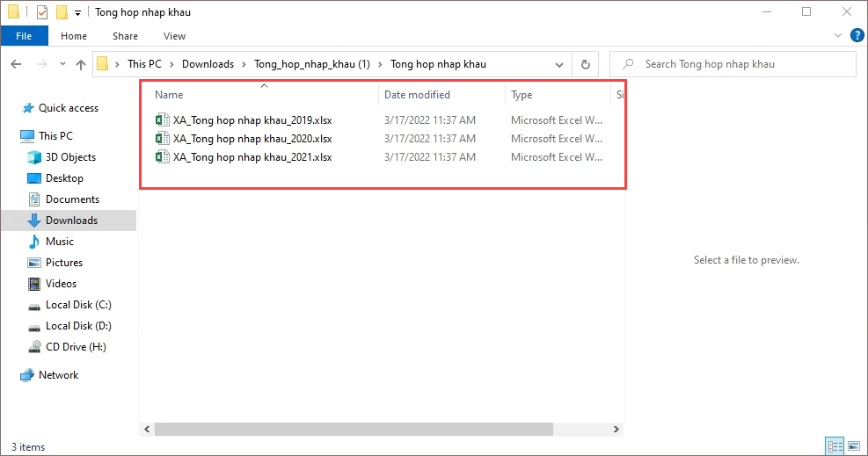The width and height of the screenshot is (868, 456).
Task: Select Downloads in the address path
Action: coord(208,64)
